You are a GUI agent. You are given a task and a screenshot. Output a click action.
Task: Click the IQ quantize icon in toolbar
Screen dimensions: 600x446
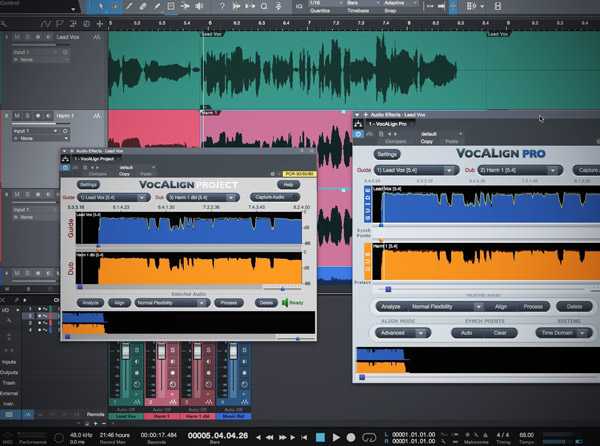[x=299, y=6]
